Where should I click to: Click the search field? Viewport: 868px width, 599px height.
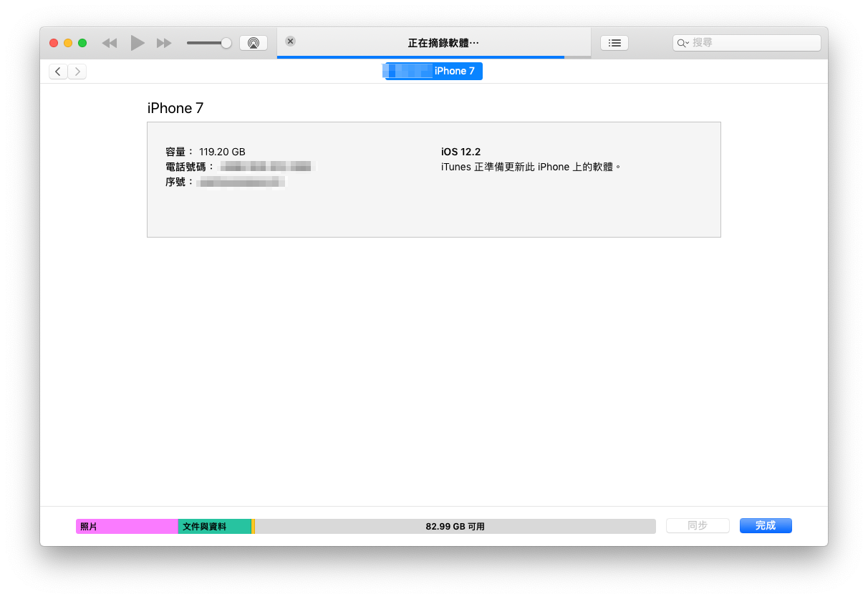tap(747, 43)
